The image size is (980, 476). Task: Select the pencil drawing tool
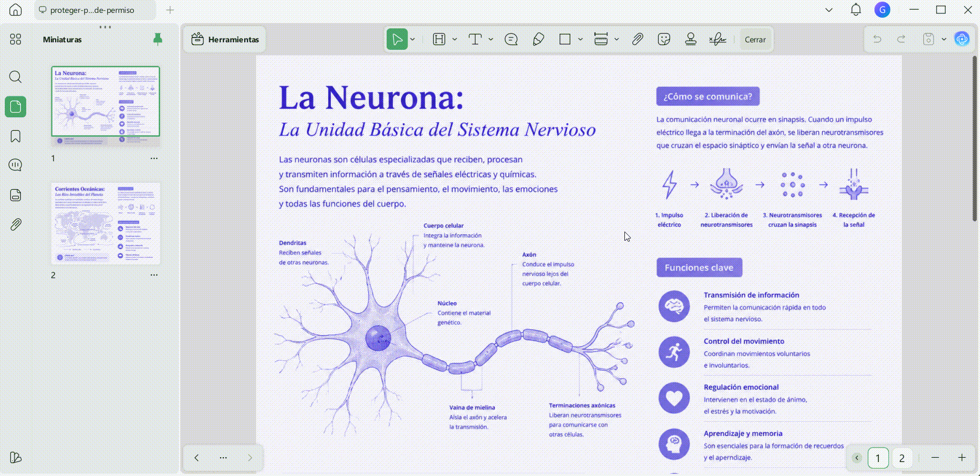539,39
